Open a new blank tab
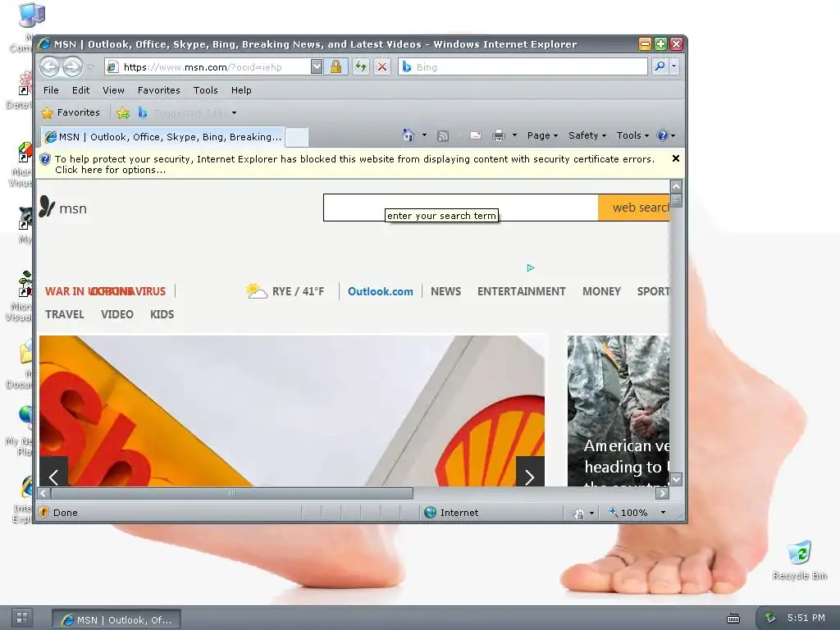This screenshot has width=840, height=630. (x=297, y=137)
